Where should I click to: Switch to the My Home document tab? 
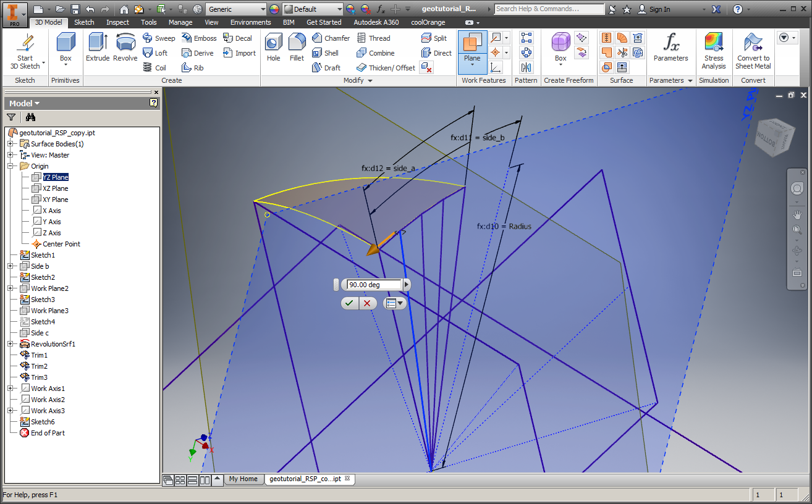click(243, 479)
